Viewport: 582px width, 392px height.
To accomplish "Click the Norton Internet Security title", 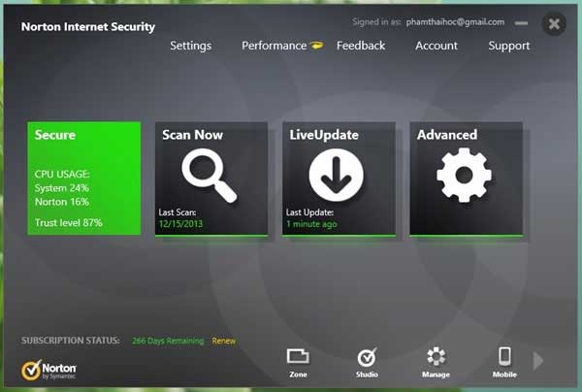I will pos(88,27).
